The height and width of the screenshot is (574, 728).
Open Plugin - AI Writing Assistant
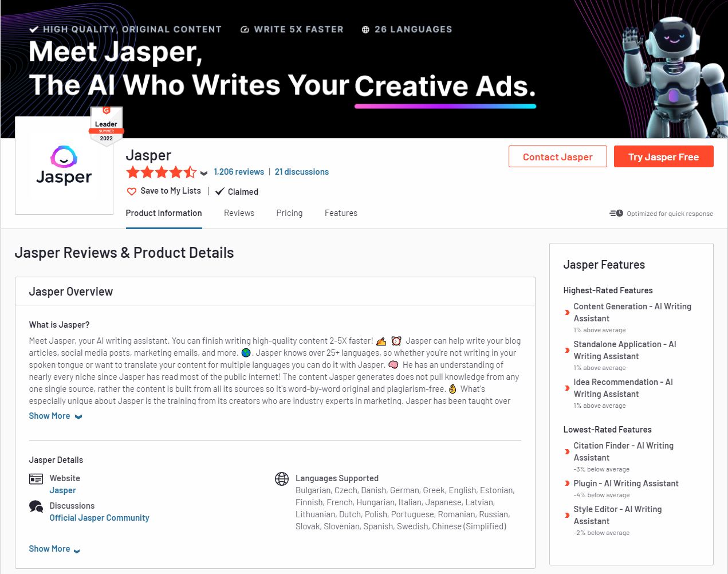coord(626,483)
